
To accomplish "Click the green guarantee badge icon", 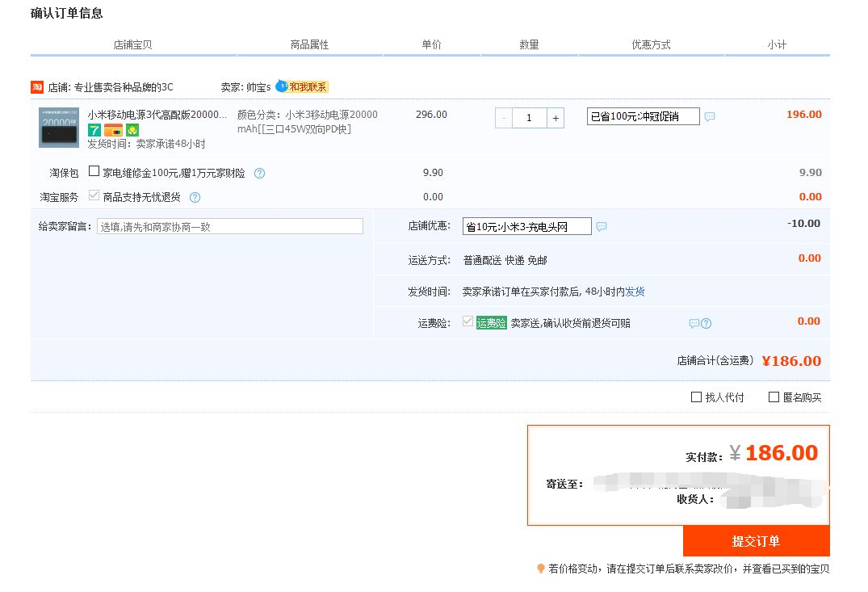I will pyautogui.click(x=132, y=130).
